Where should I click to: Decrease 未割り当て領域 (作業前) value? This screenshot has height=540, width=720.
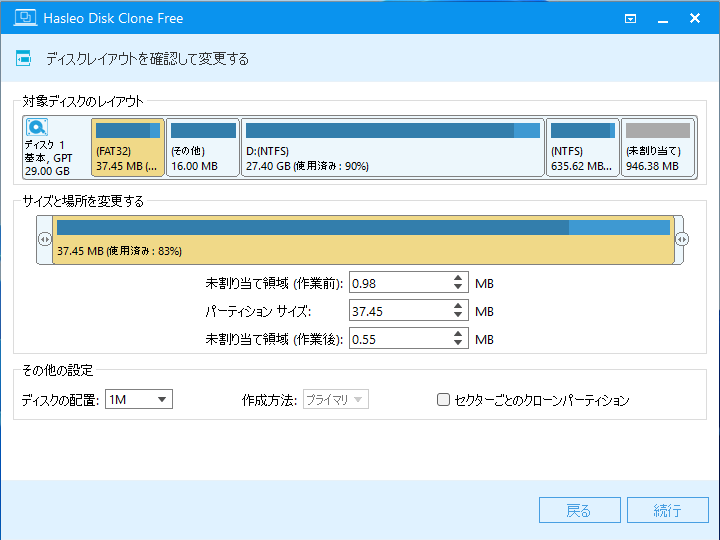[x=458, y=287]
